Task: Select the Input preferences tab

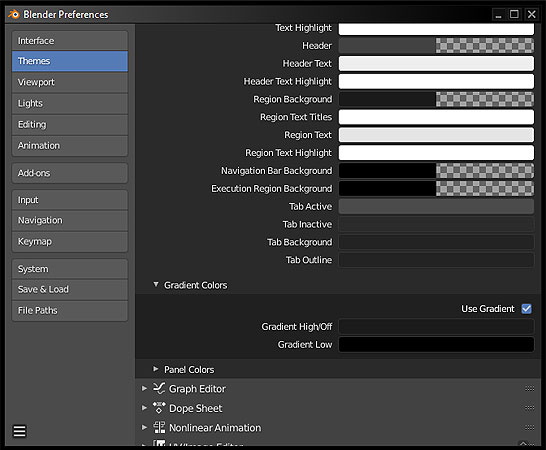Action: pyautogui.click(x=70, y=200)
